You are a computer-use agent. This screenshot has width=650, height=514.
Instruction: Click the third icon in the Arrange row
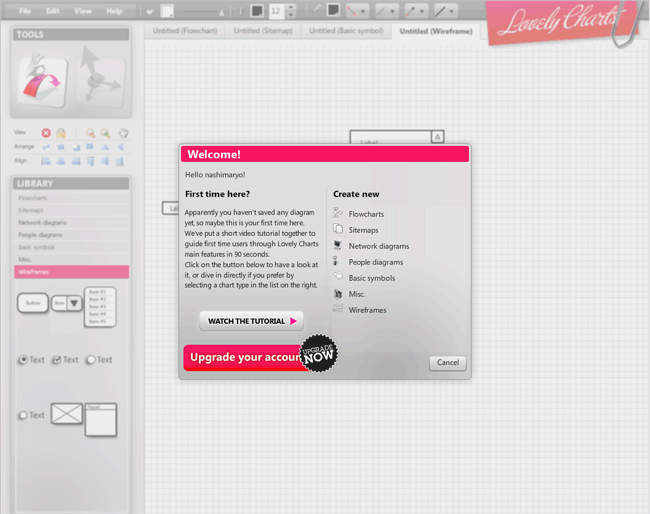pos(76,147)
